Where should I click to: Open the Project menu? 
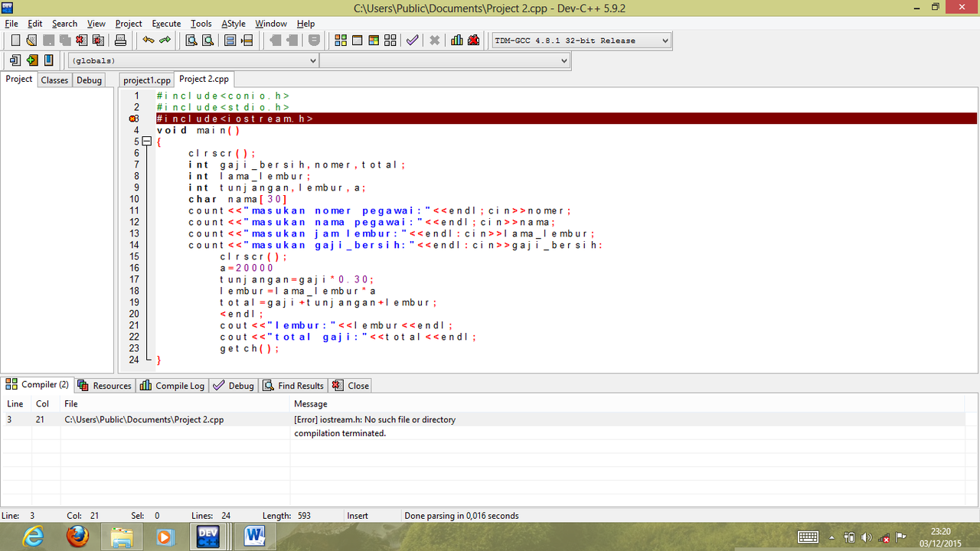pyautogui.click(x=129, y=24)
